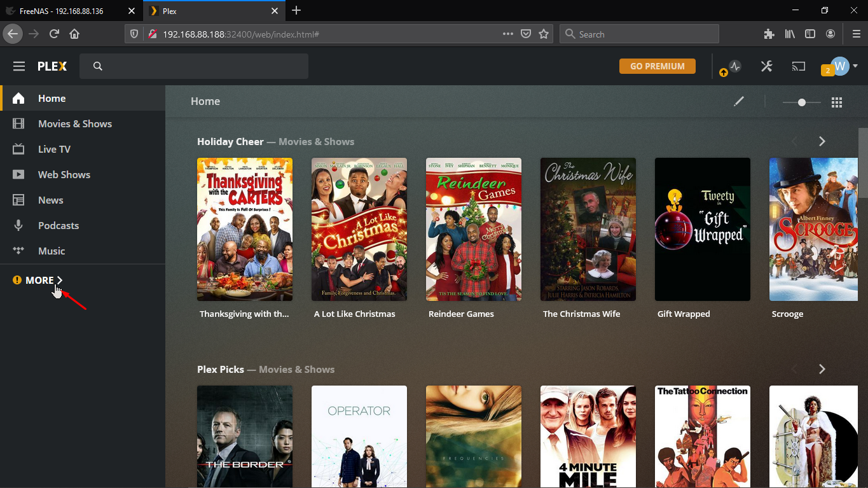Select Movies & Shows in sidebar
This screenshot has height=488, width=868.
pyautogui.click(x=83, y=123)
